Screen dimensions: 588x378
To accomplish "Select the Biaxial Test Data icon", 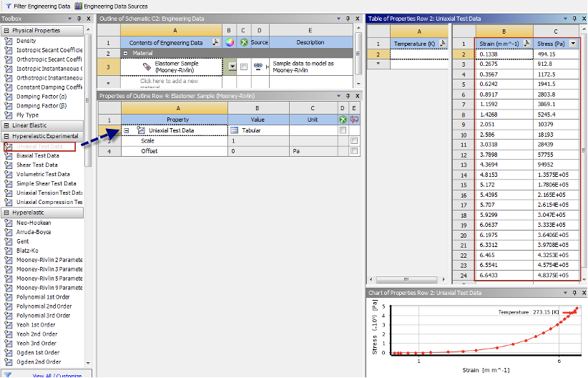I will [9, 156].
